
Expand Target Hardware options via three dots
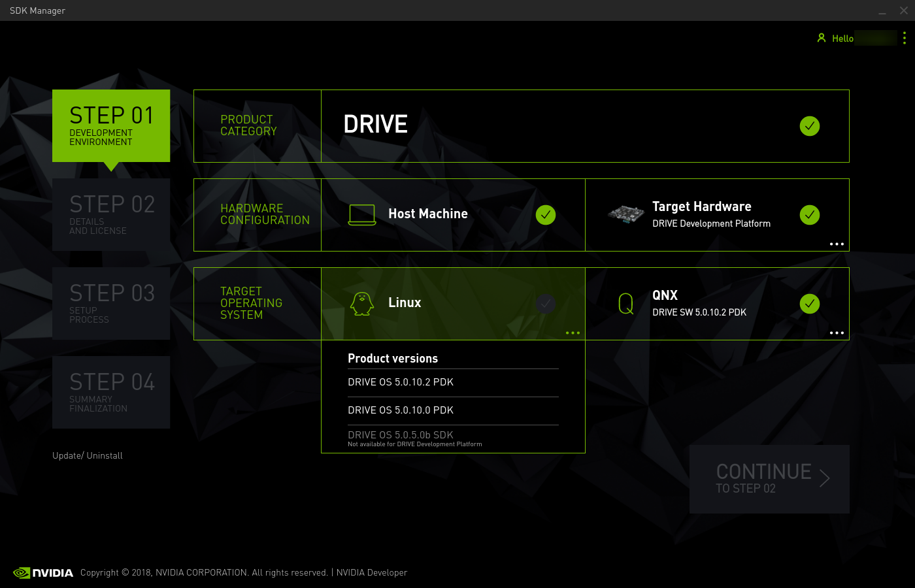pyautogui.click(x=837, y=244)
